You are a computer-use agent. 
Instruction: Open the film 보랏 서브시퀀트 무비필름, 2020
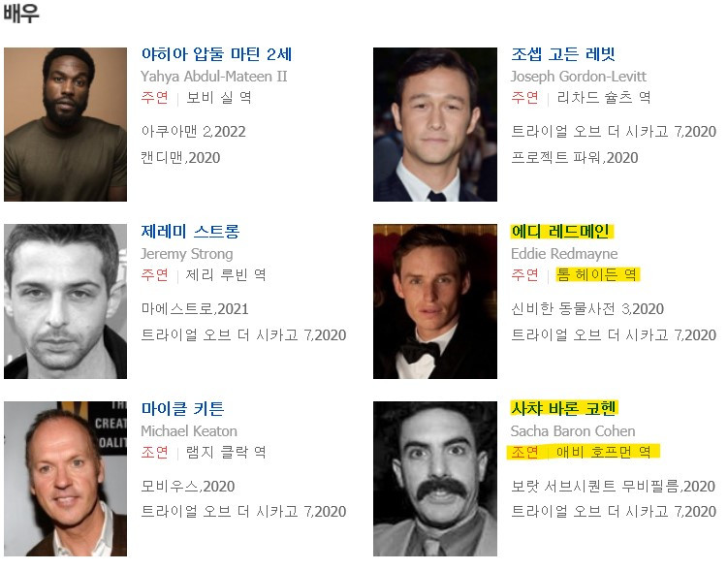(614, 486)
